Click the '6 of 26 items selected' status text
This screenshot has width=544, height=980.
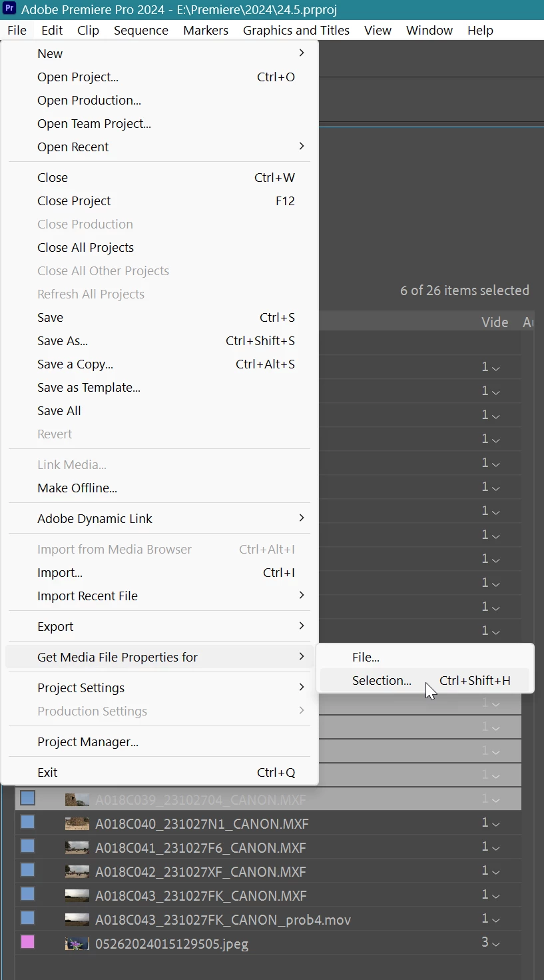click(x=465, y=290)
